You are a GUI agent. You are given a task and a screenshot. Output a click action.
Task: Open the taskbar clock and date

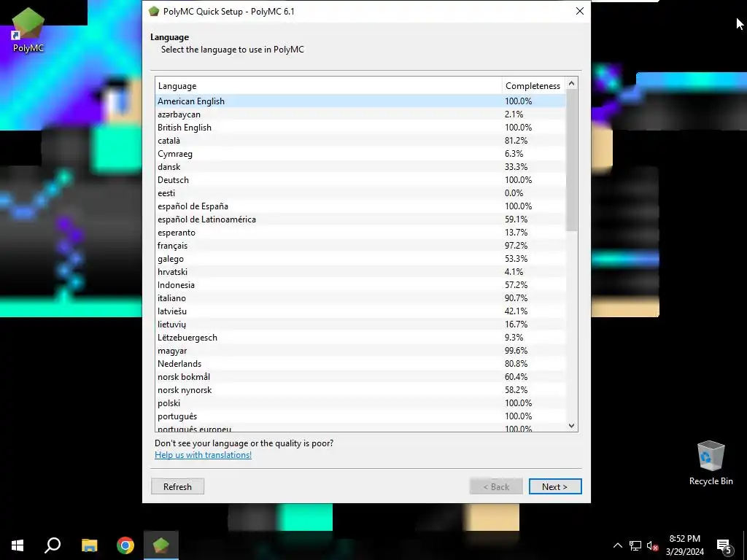point(684,545)
